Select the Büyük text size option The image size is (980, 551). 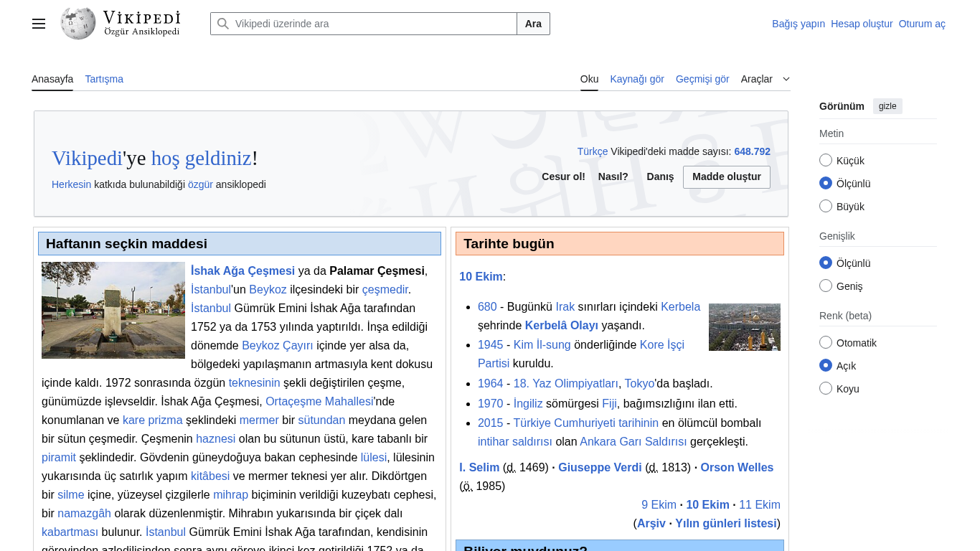coord(826,207)
